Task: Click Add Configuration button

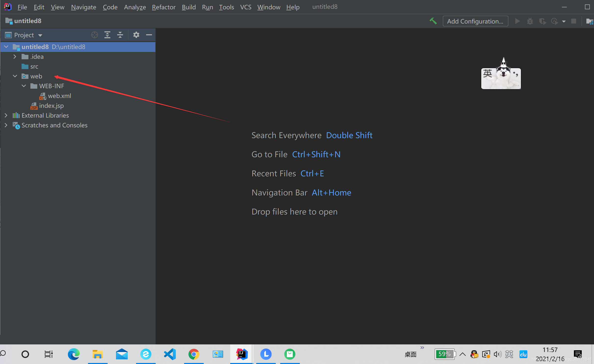Action: tap(475, 21)
